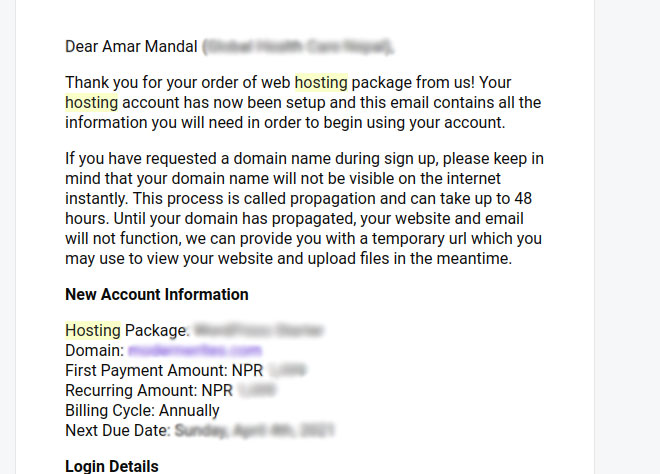Click the blurred hosting package name

pos(259,330)
